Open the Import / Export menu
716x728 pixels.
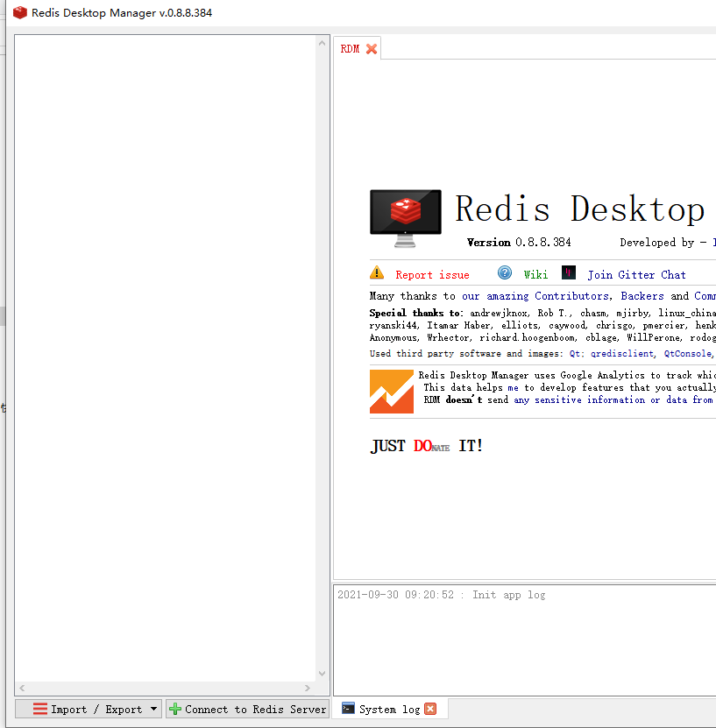tap(89, 709)
